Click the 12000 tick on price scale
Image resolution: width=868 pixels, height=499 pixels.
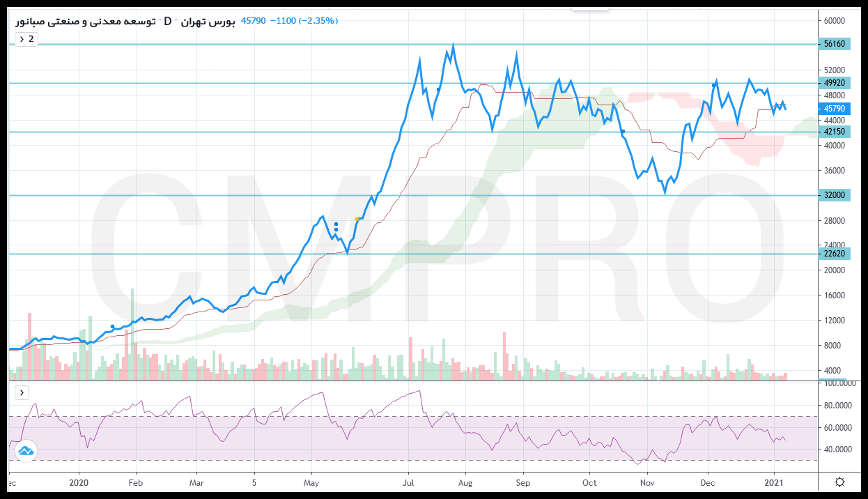point(834,321)
